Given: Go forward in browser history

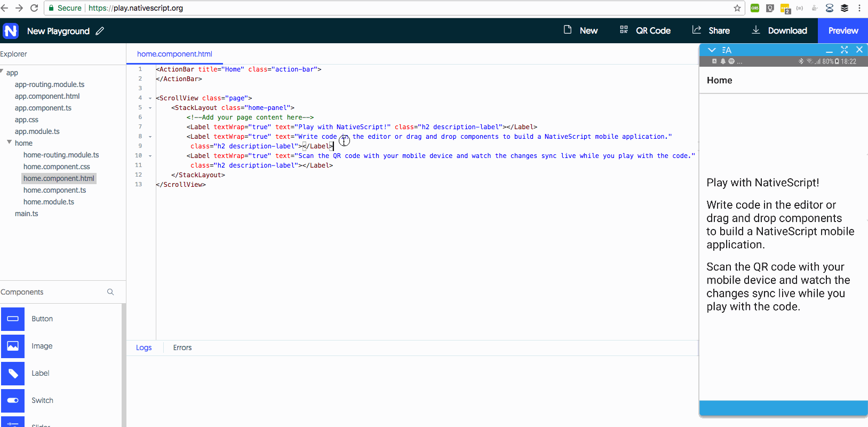Looking at the screenshot, I should pos(19,8).
